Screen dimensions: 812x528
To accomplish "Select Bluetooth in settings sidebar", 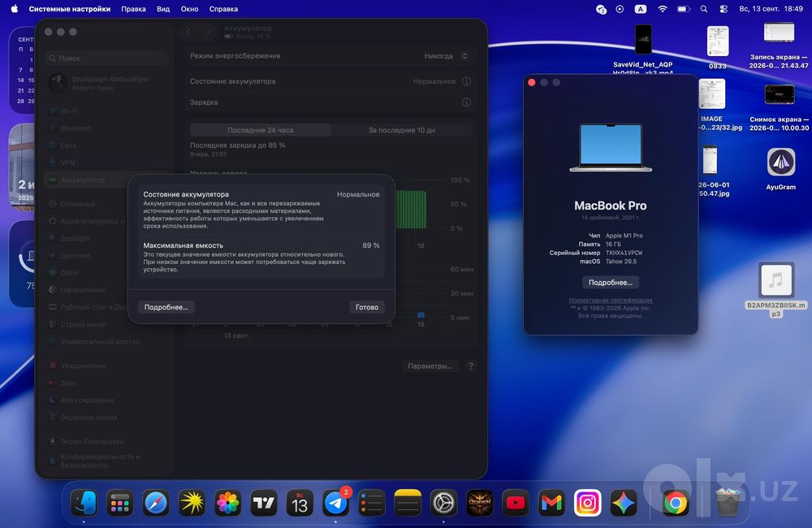I will coord(106,128).
